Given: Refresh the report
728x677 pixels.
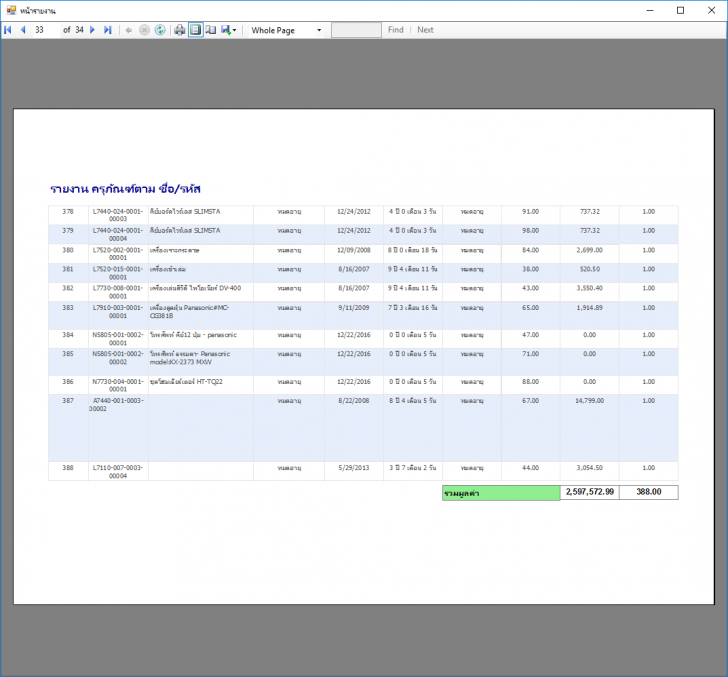Looking at the screenshot, I should pos(159,30).
